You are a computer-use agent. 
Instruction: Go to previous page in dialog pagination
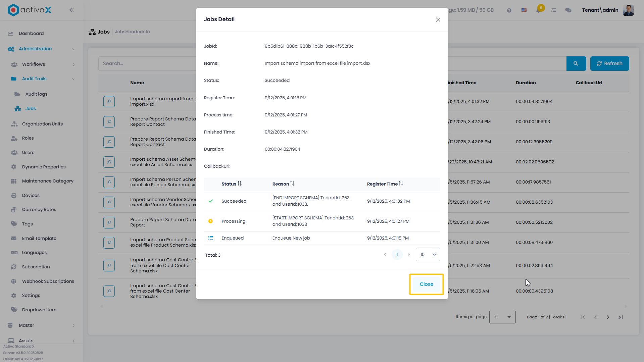[385, 255]
